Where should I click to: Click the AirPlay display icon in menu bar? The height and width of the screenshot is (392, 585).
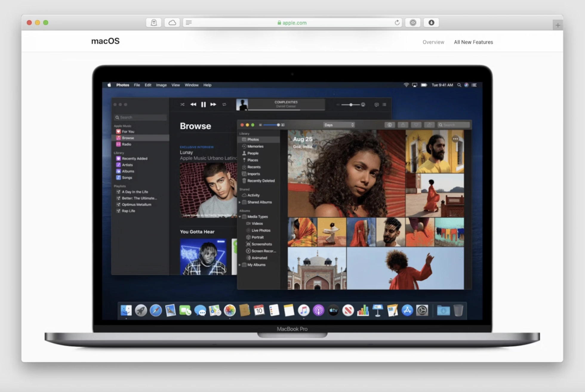click(415, 85)
